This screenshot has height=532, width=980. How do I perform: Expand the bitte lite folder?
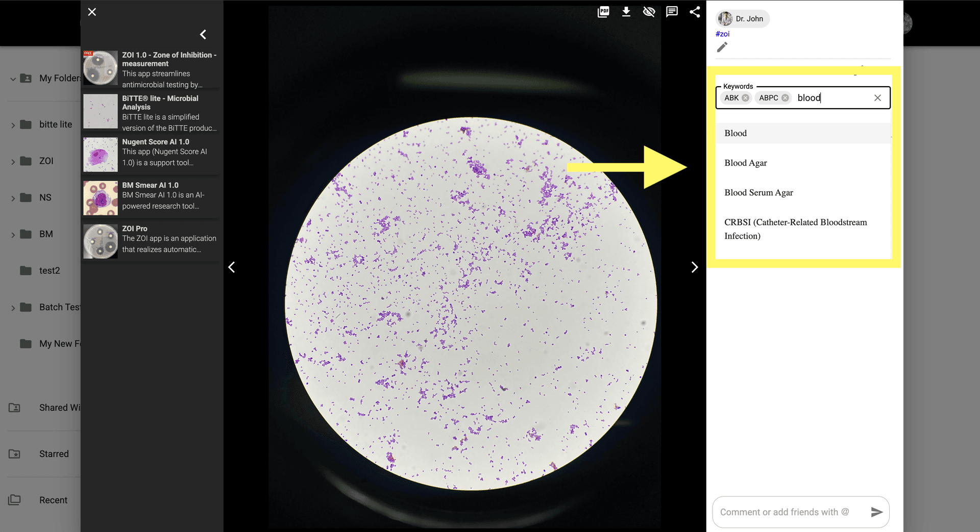point(13,125)
